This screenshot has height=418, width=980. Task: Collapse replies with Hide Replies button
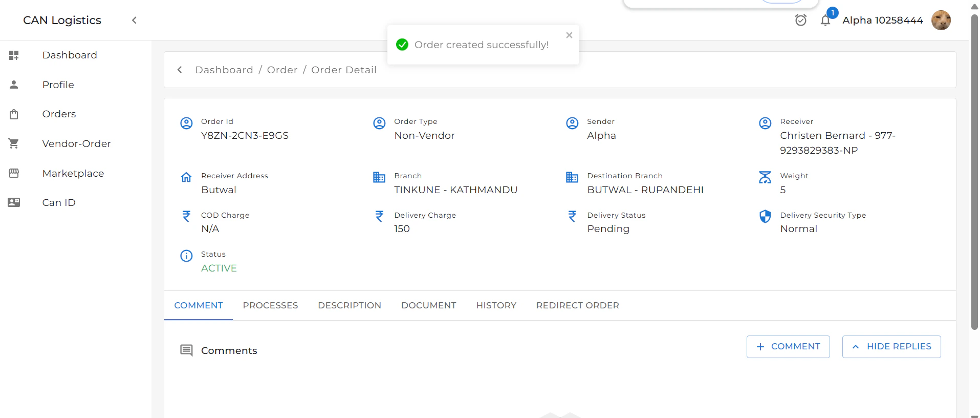[x=891, y=347]
